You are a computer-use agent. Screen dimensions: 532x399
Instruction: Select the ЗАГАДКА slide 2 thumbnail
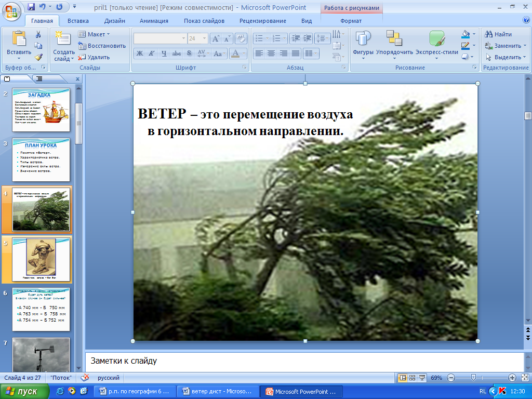tap(41, 110)
